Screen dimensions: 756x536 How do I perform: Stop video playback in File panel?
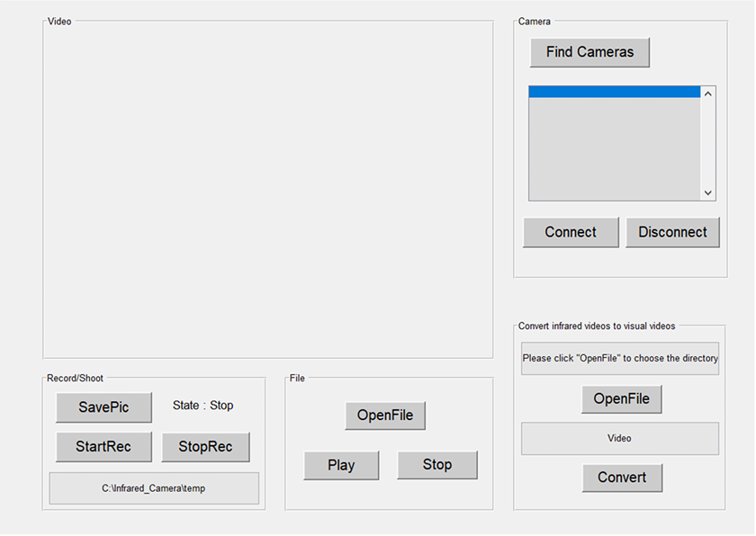(x=437, y=465)
